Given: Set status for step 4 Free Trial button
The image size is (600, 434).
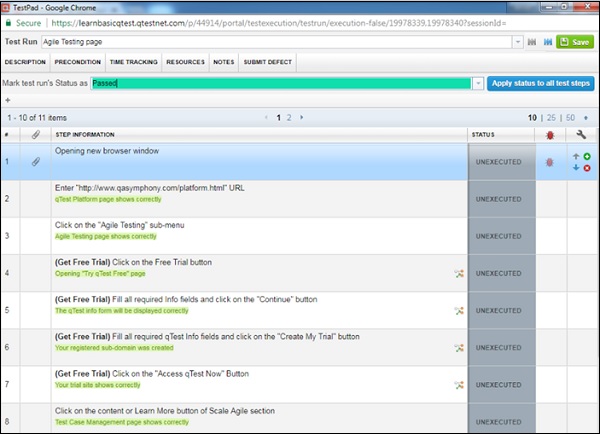Looking at the screenshot, I should tap(501, 273).
